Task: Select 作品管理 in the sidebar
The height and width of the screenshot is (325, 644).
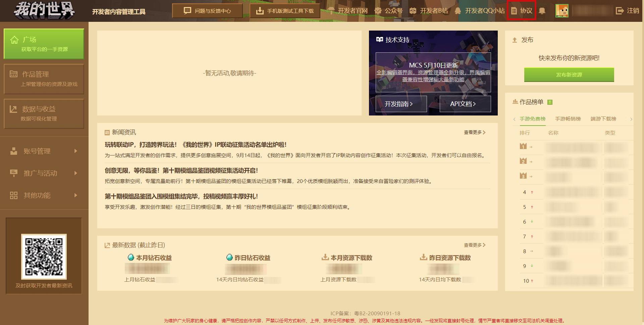Action: tap(44, 79)
